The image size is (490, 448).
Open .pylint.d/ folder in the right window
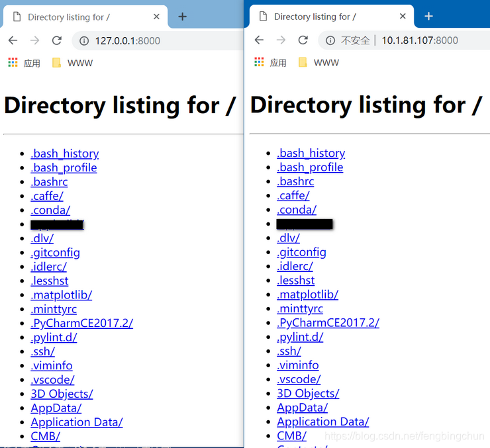300,337
